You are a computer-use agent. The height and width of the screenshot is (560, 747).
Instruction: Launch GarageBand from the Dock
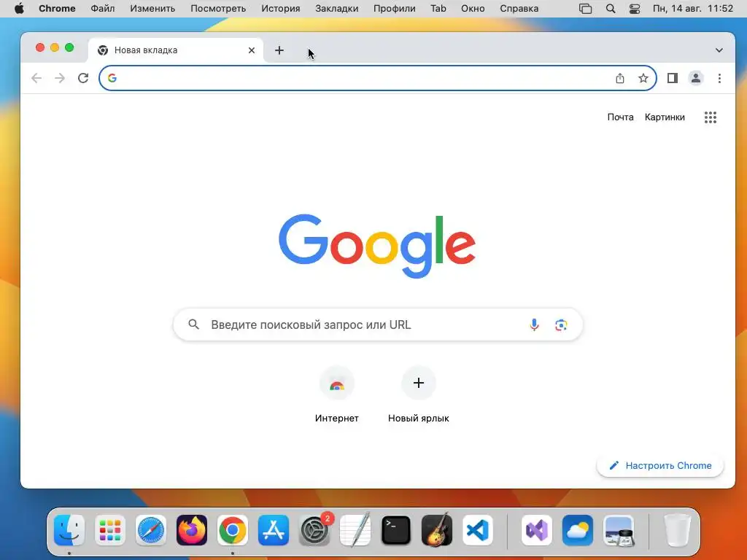(x=437, y=530)
